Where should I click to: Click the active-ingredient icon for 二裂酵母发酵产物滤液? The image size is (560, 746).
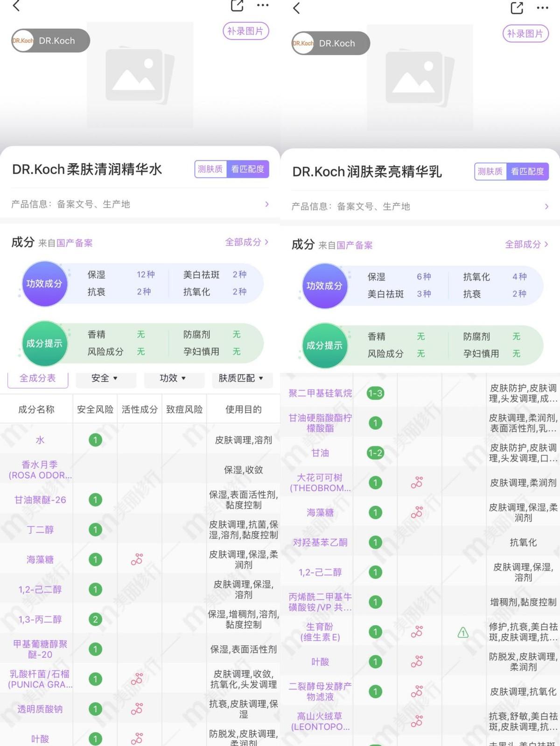pyautogui.click(x=417, y=691)
